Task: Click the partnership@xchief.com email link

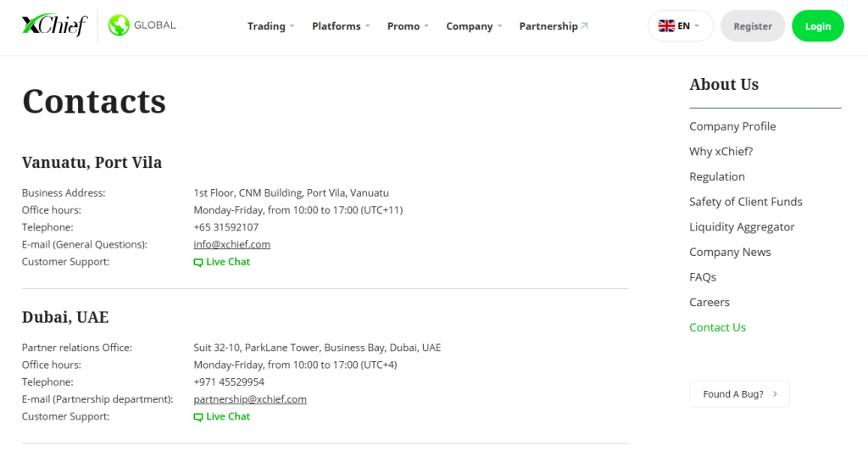Action: (250, 399)
